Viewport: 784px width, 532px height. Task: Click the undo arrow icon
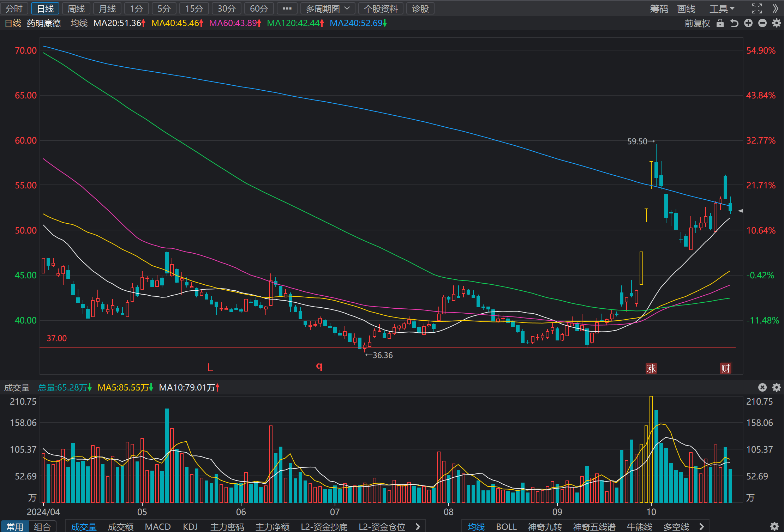click(x=734, y=23)
